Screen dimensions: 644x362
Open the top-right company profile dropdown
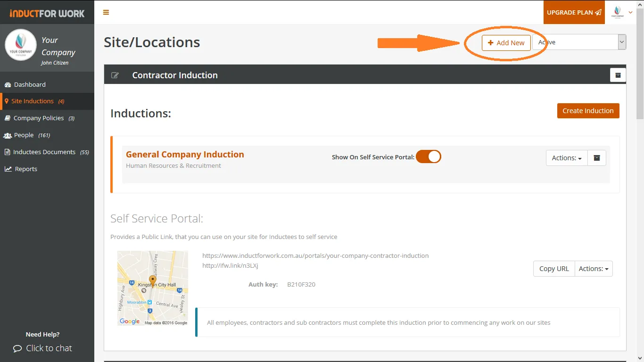coord(622,12)
